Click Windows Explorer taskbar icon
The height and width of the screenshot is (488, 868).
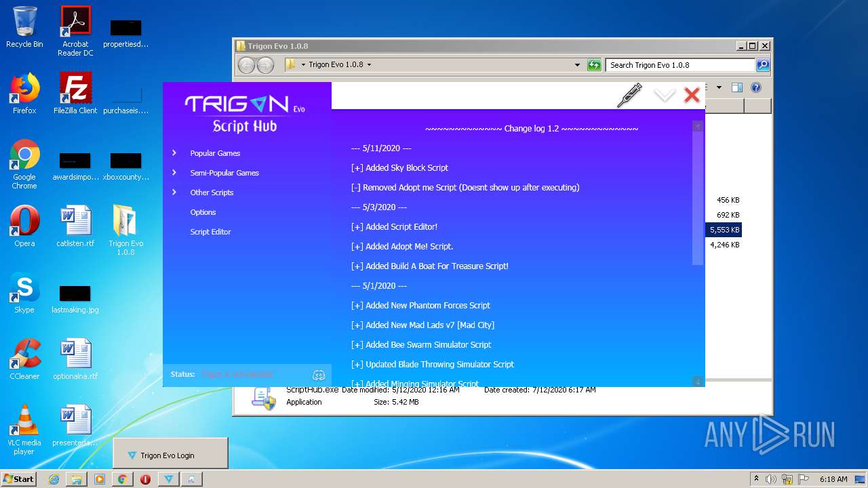pos(77,479)
